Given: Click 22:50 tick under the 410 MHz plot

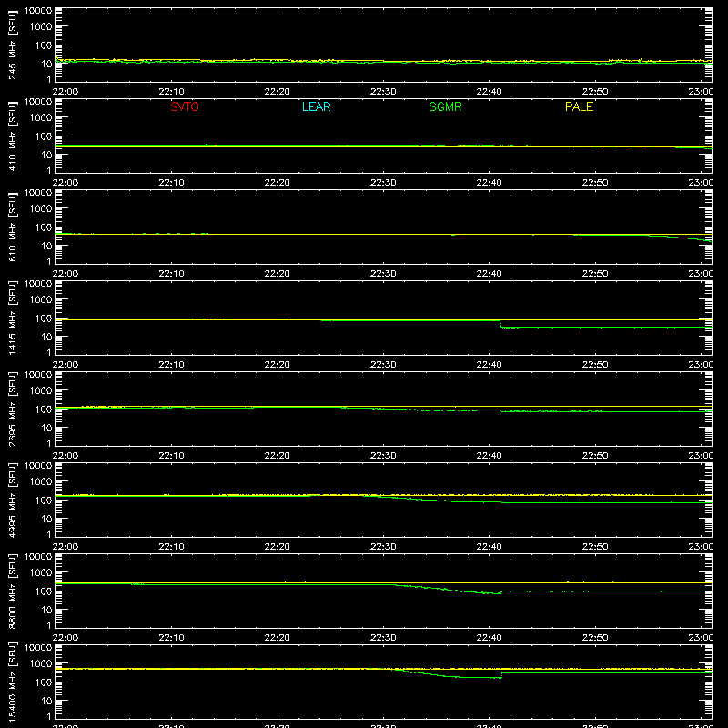Looking at the screenshot, I should tap(595, 183).
